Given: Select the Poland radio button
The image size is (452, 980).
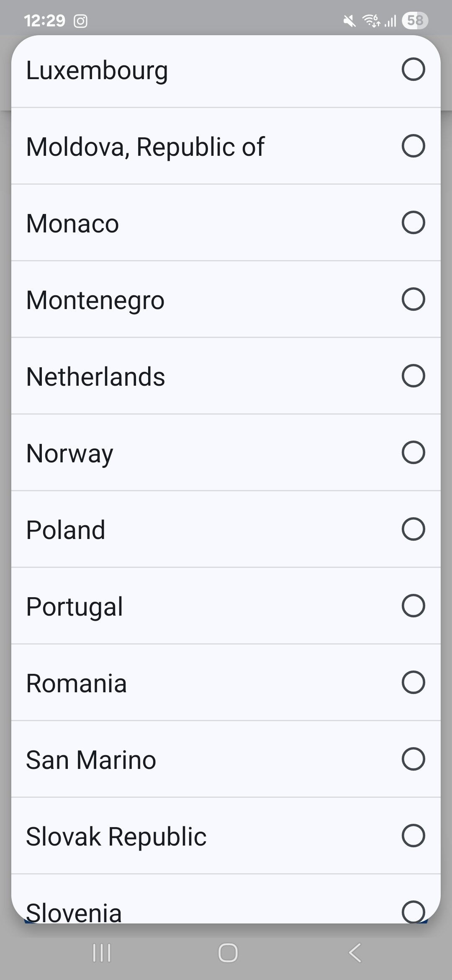Looking at the screenshot, I should click(x=413, y=529).
